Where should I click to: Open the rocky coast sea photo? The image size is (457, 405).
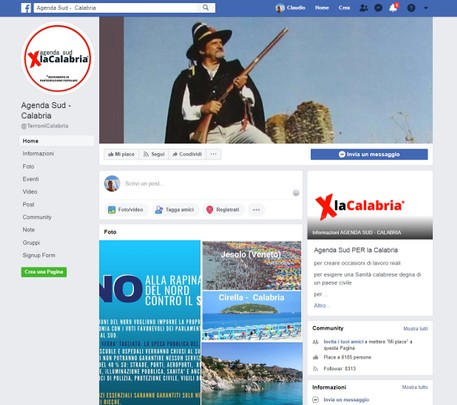click(x=252, y=373)
